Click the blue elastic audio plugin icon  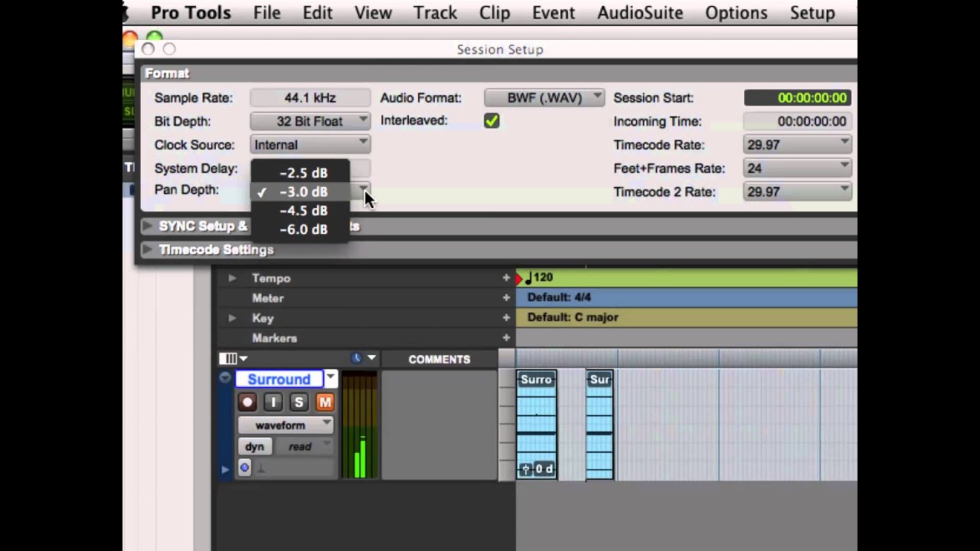(x=244, y=468)
